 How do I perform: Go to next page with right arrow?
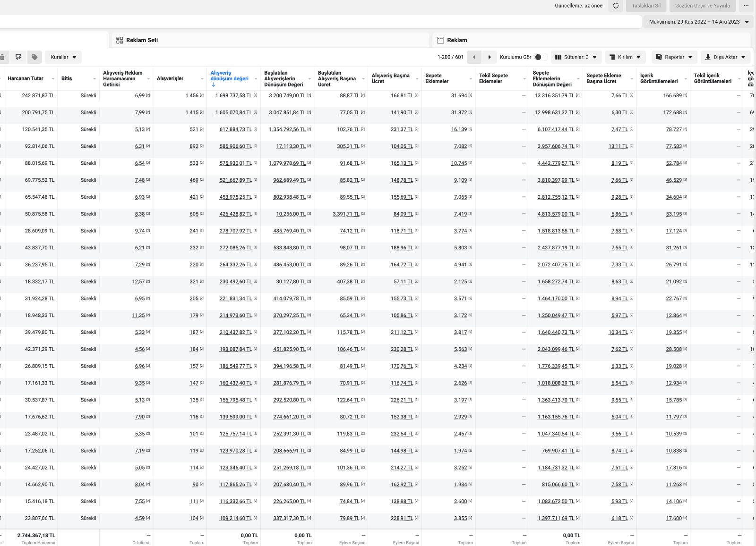(490, 57)
